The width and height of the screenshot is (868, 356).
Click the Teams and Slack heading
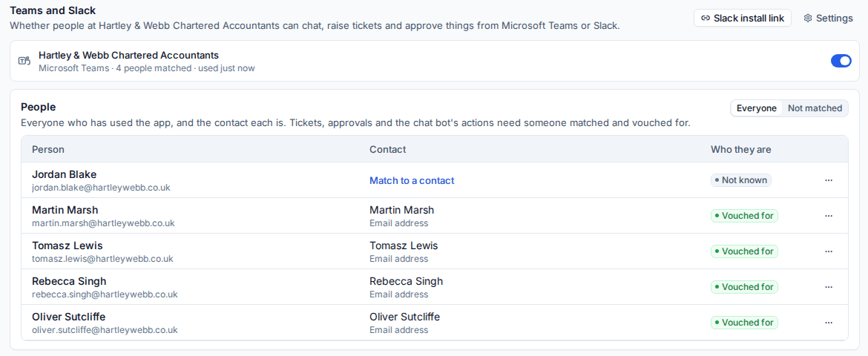[x=53, y=10]
